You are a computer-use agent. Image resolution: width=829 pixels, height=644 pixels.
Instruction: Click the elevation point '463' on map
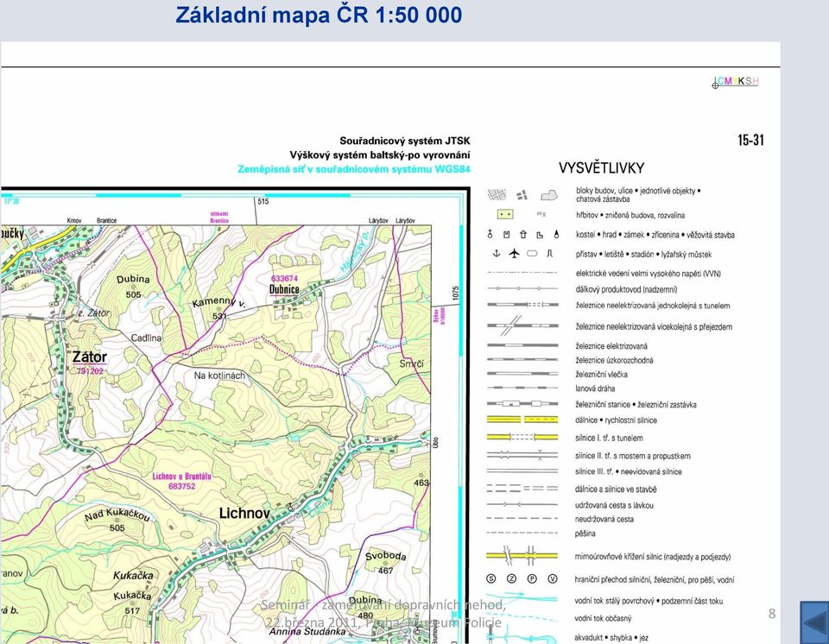click(421, 483)
